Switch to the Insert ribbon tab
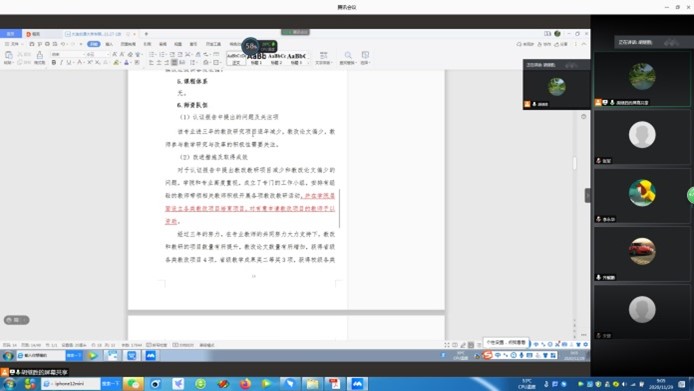 109,44
